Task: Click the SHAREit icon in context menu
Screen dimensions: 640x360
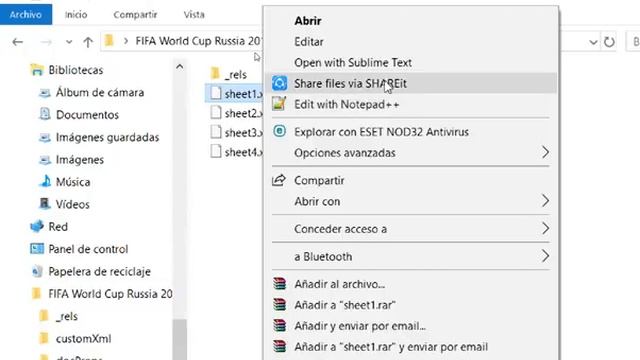Action: [x=280, y=83]
